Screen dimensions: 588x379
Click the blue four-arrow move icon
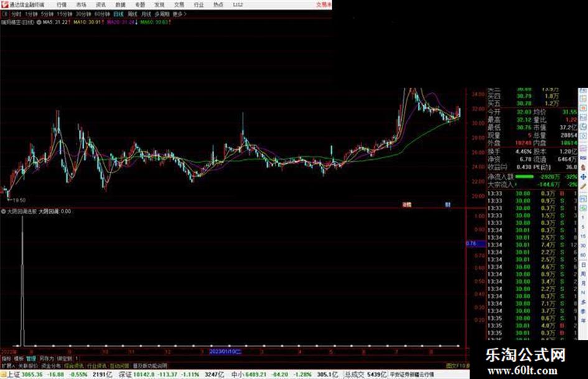pyautogui.click(x=583, y=177)
